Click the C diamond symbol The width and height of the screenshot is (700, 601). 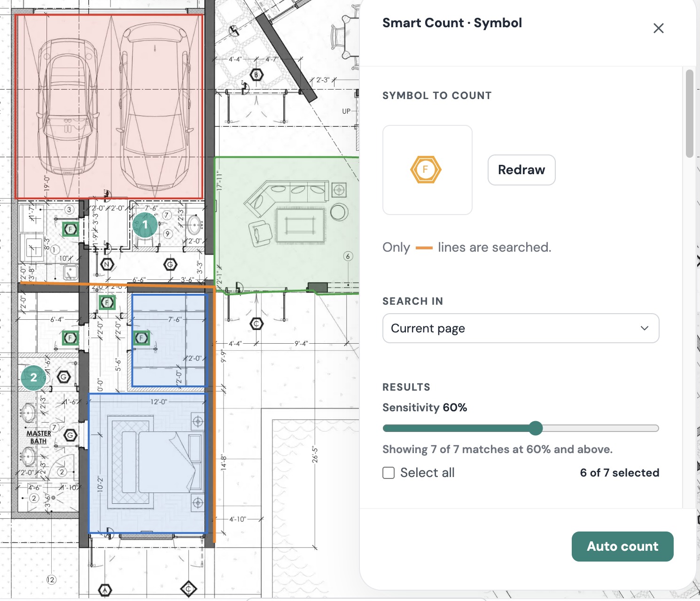click(x=189, y=589)
